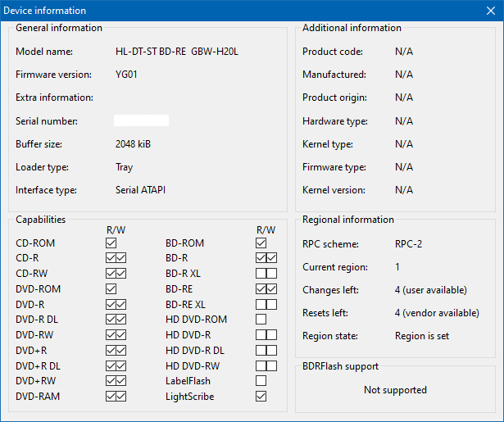Click the 'Serial number:' label
The height and width of the screenshot is (422, 504).
pos(47,121)
